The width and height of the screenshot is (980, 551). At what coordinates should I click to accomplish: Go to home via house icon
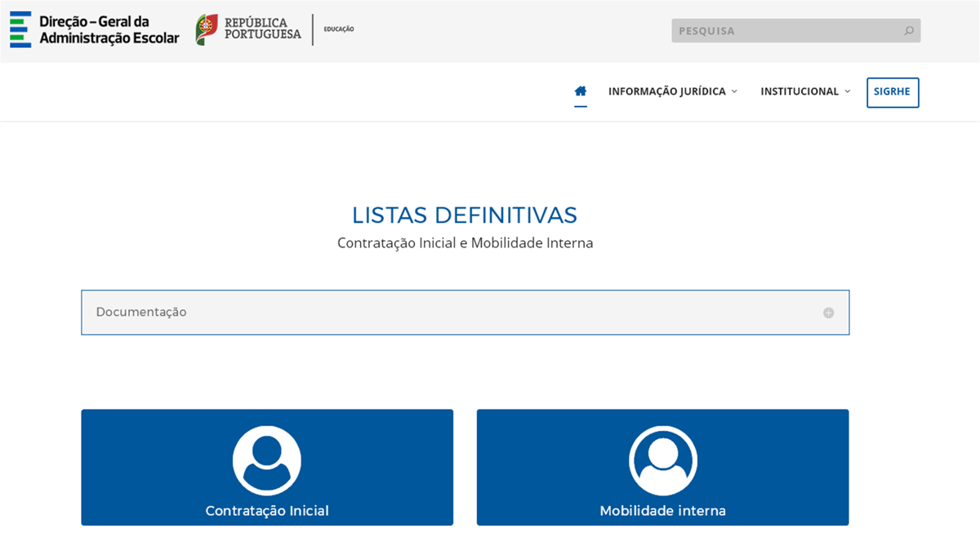coord(581,91)
